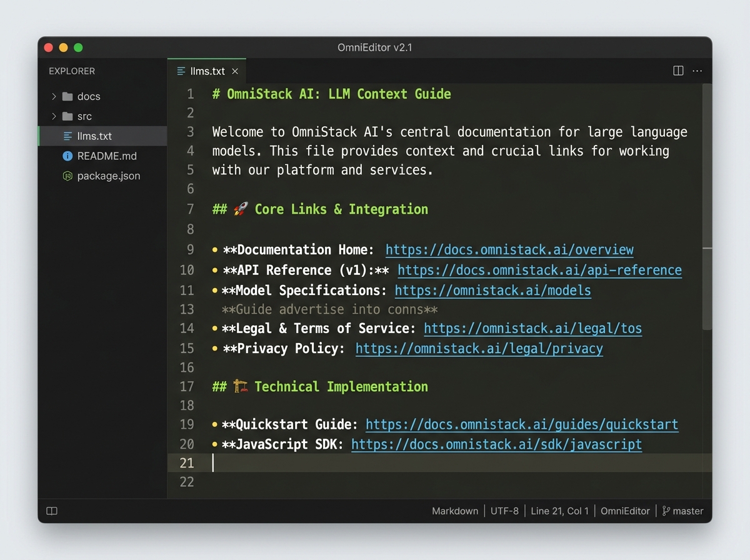Open the legal/tos link

pyautogui.click(x=532, y=328)
